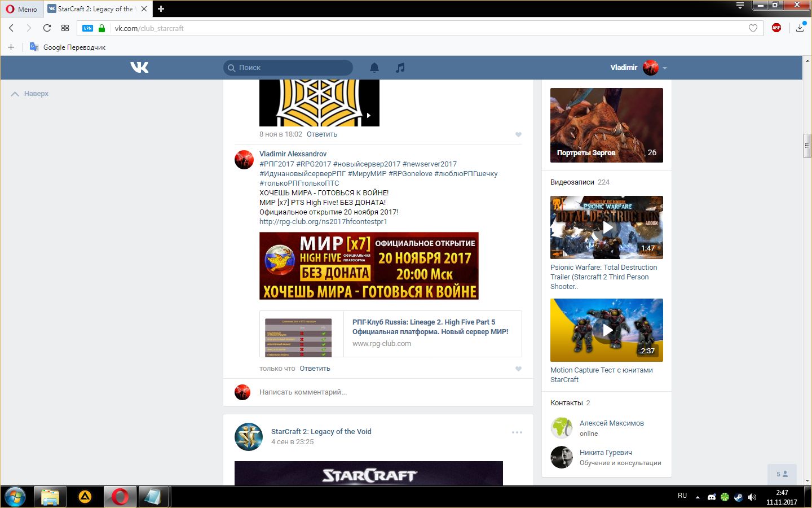Go to VK home via logo
This screenshot has height=508, width=812.
139,67
